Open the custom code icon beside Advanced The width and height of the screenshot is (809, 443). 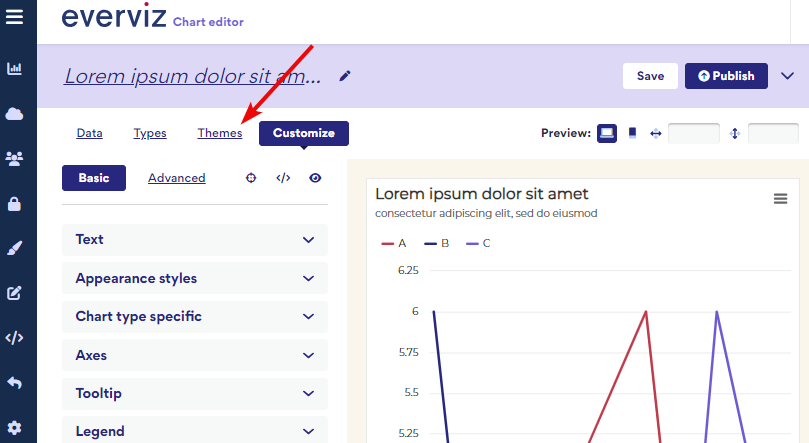tap(283, 178)
